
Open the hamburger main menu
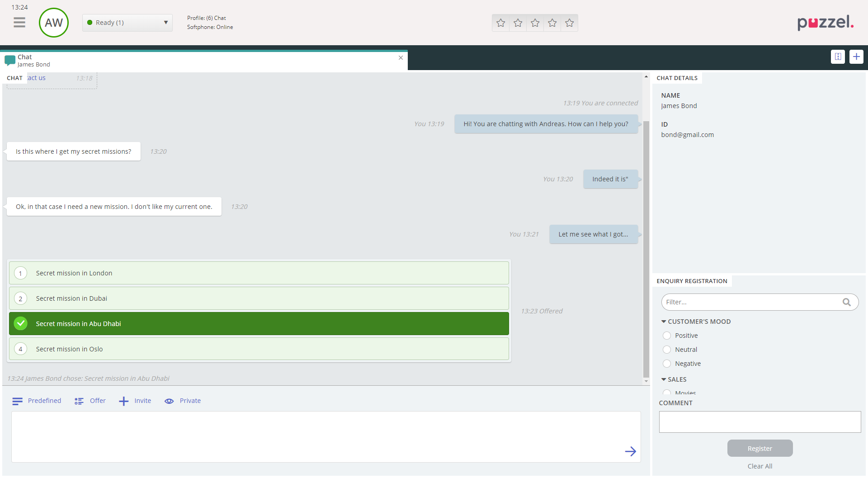19,22
